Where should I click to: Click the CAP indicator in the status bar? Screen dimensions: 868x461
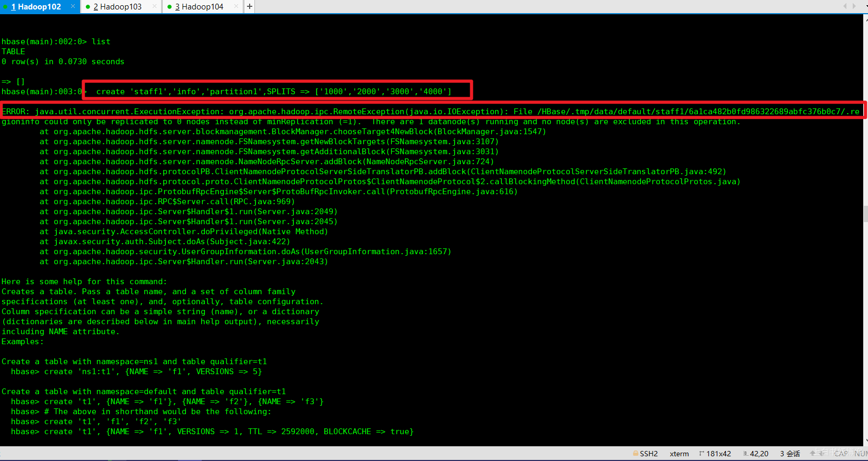842,454
